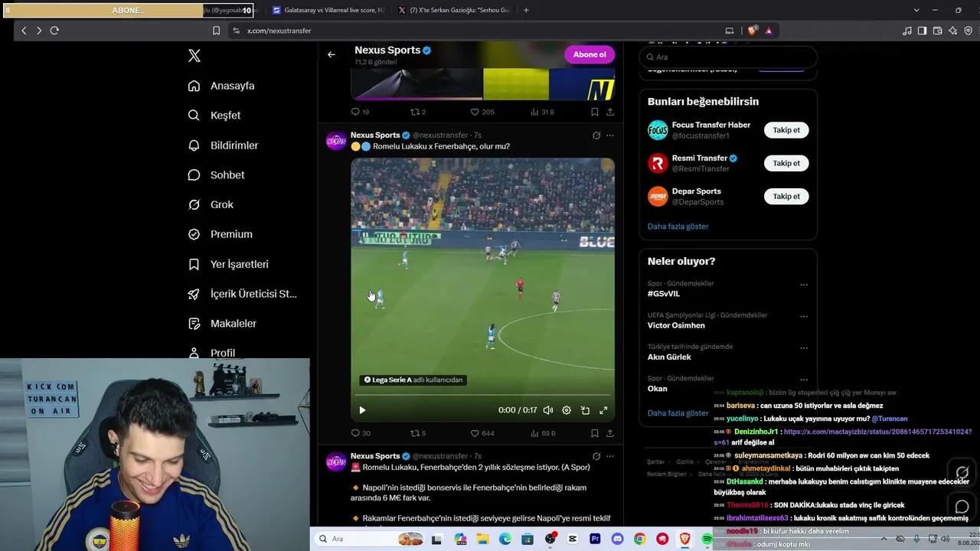Toggle the browser sidebar panel

coord(922,31)
